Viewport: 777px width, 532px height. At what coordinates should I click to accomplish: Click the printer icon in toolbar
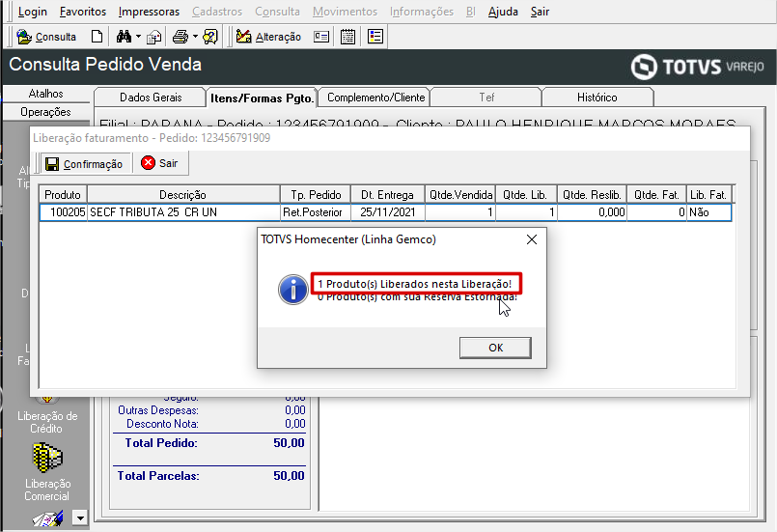[180, 37]
